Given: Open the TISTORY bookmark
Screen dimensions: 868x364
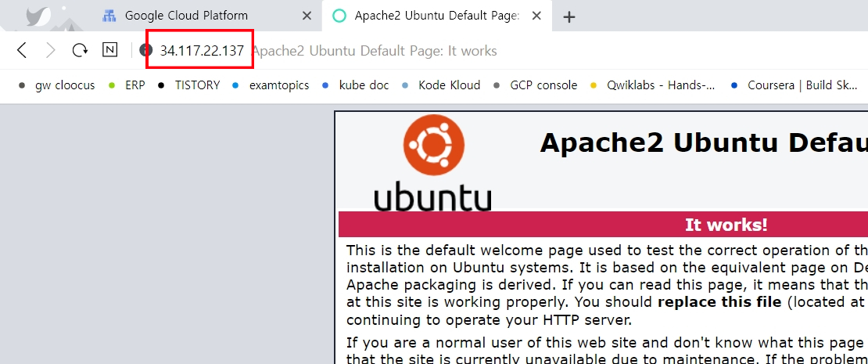Looking at the screenshot, I should pos(188,85).
